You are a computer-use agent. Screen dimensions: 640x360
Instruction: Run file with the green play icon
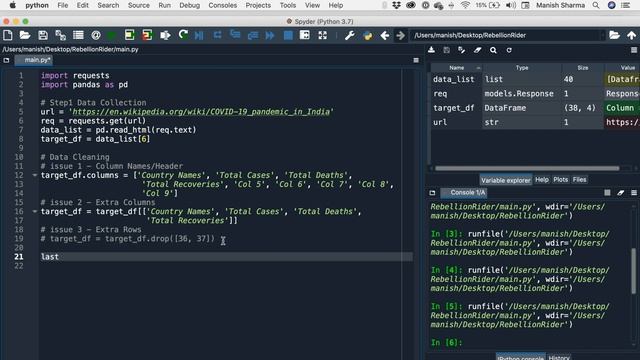tap(111, 36)
